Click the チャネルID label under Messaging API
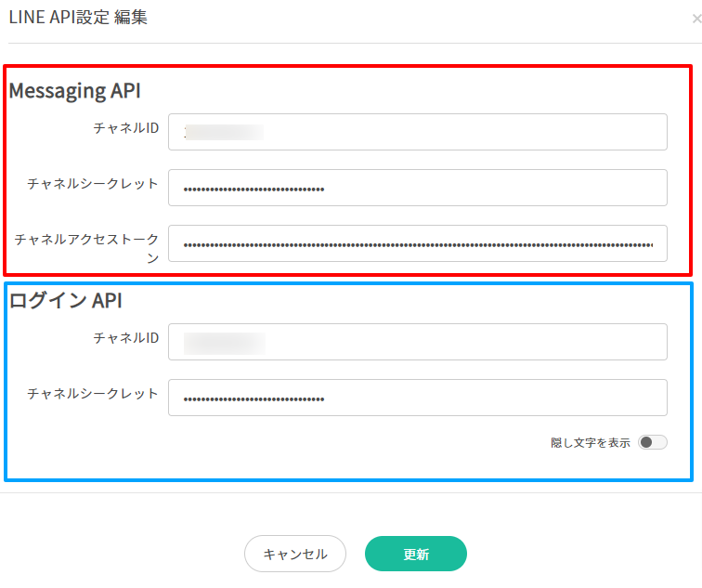Image resolution: width=702 pixels, height=588 pixels. (126, 128)
